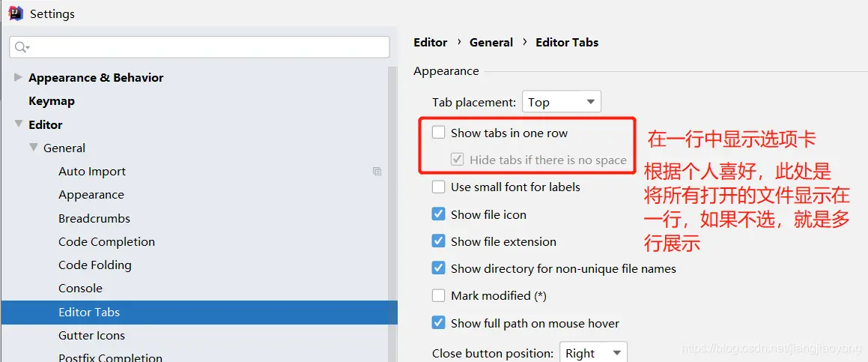Toggle Mark modified (*) checkbox
Viewport: 868px width, 362px height.
tap(439, 296)
